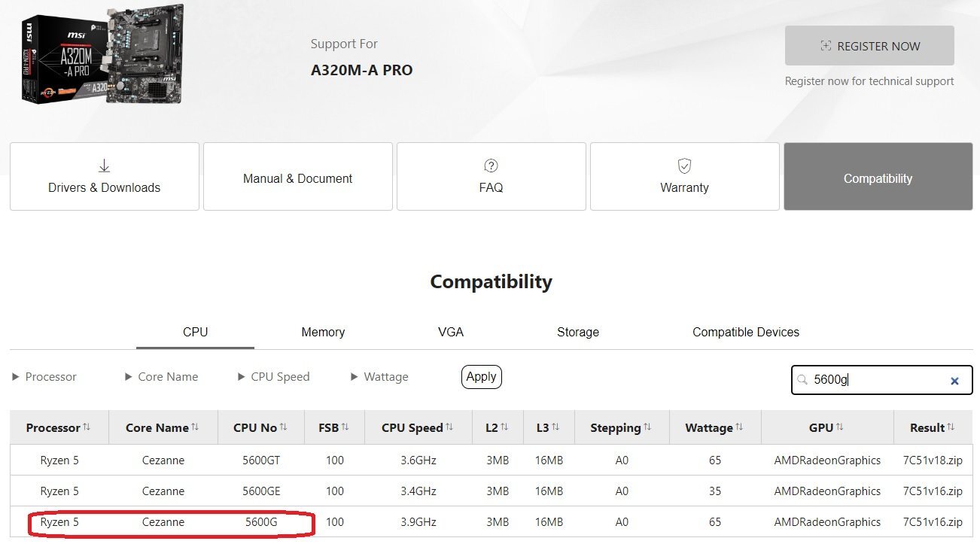Viewport: 980px width, 544px height.
Task: Sort the table by Result column
Action: 933,427
